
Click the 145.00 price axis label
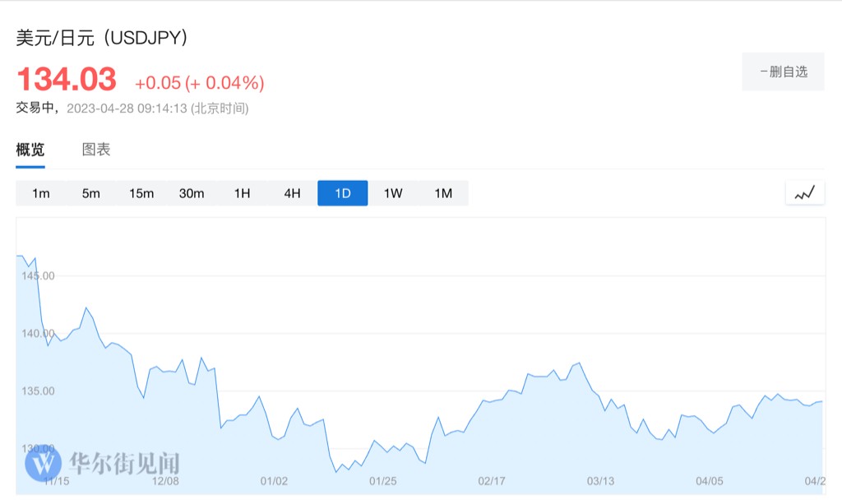tap(37, 275)
